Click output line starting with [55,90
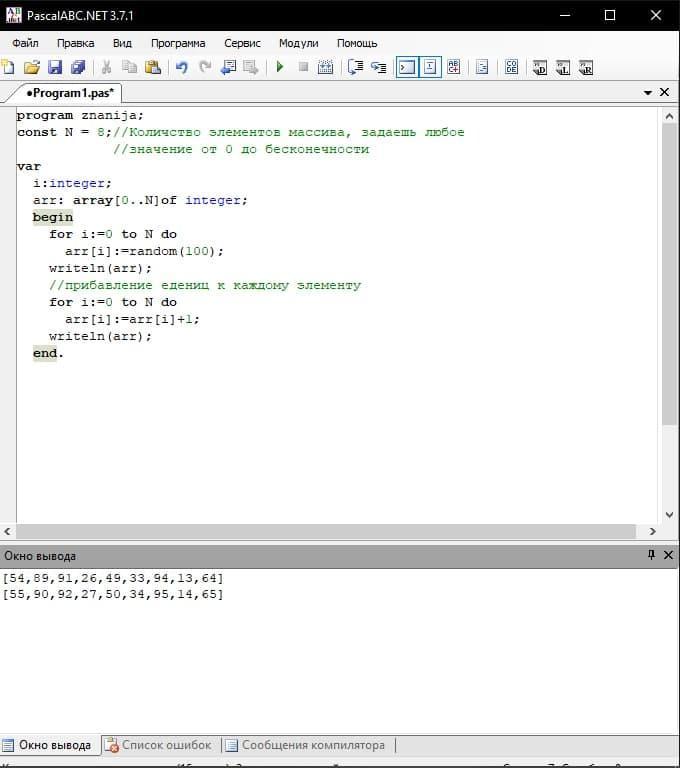Image resolution: width=680 pixels, height=768 pixels. [x=113, y=595]
